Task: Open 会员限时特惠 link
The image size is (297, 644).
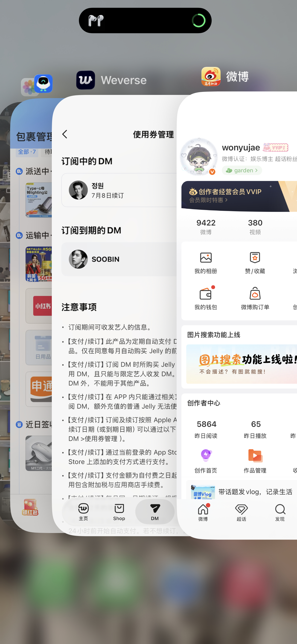Action: coord(208,200)
